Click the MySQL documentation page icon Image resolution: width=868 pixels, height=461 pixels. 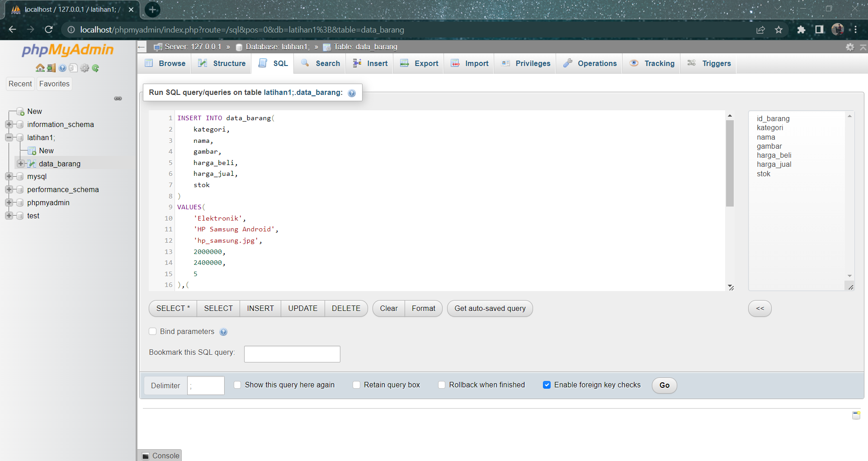[x=73, y=68]
